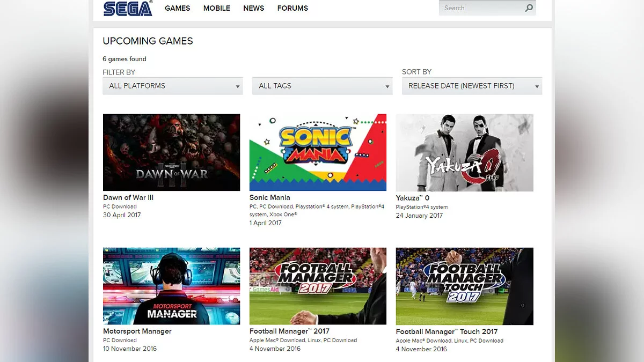Open the Release Date sort dropdown
644x362 pixels.
click(472, 86)
